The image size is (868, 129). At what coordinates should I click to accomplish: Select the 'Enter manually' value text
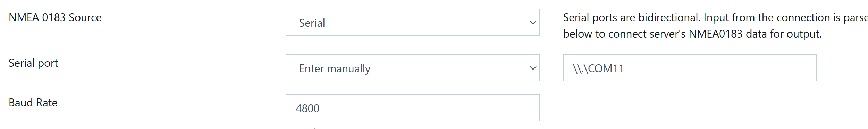tap(335, 68)
